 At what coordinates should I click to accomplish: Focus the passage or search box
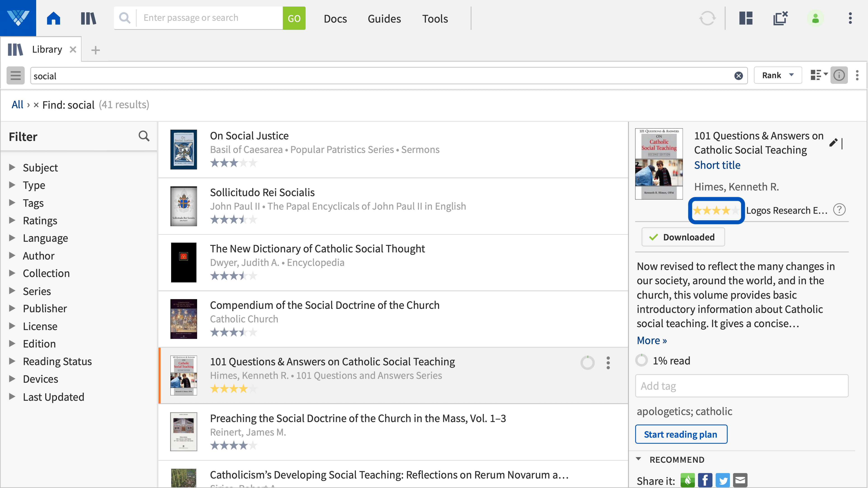point(209,18)
